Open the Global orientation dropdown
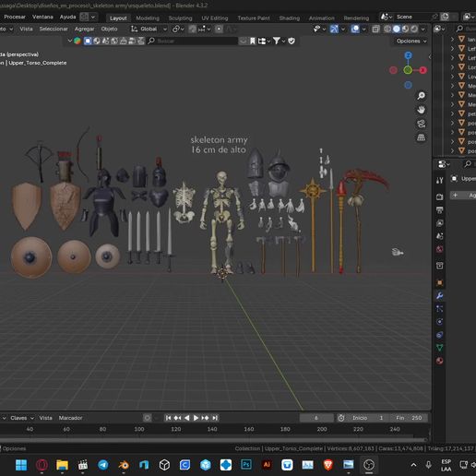The image size is (476, 476). [149, 29]
